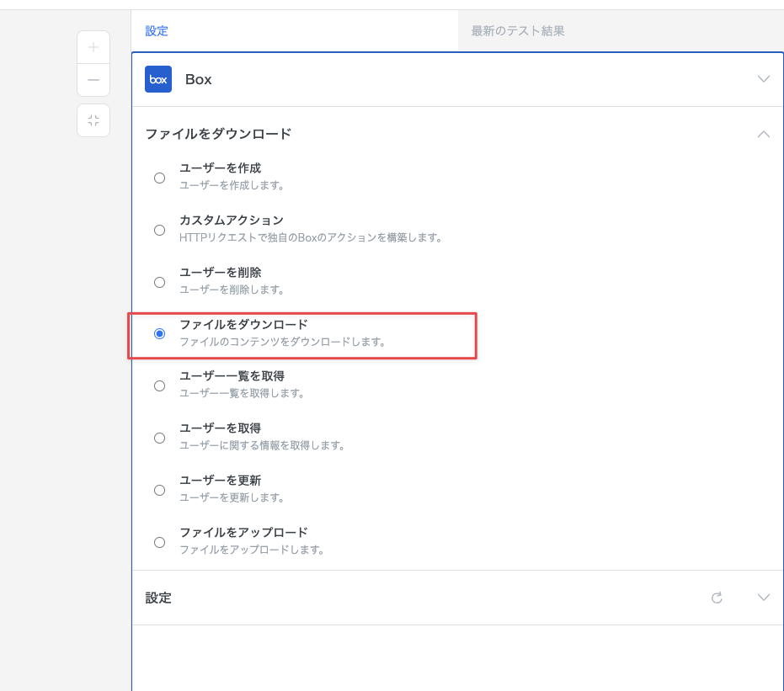This screenshot has width=784, height=691.
Task: Click the refresh icon in 設定 section
Action: (x=717, y=598)
